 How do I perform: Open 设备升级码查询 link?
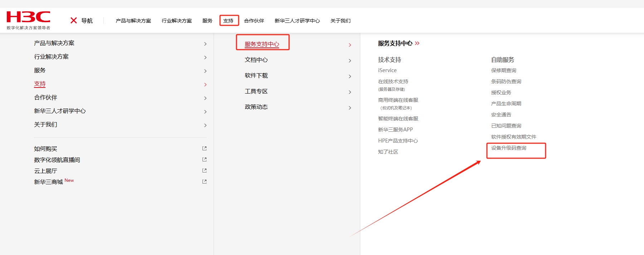coord(509,148)
